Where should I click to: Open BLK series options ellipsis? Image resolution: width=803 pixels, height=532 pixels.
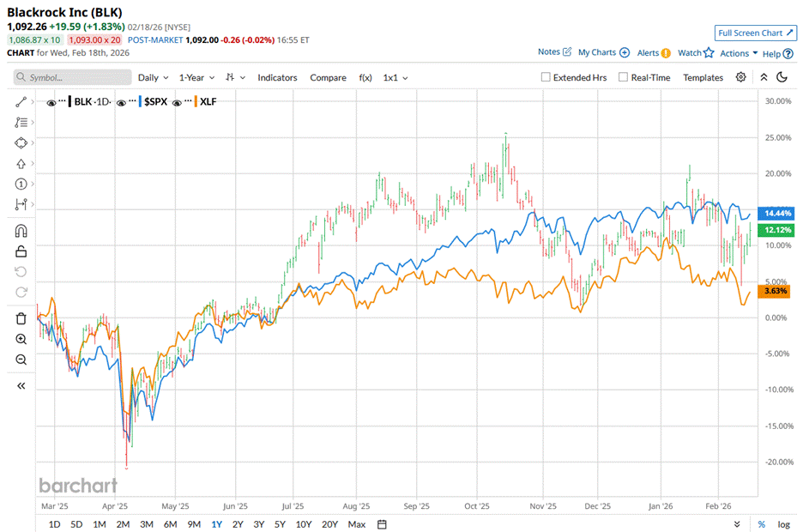[x=62, y=100]
